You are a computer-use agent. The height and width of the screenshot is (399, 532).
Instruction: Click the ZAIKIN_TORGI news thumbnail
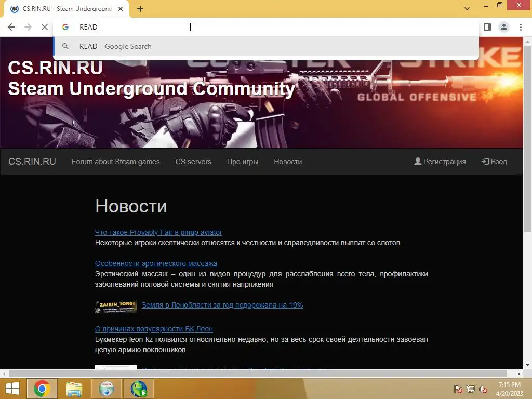(116, 307)
